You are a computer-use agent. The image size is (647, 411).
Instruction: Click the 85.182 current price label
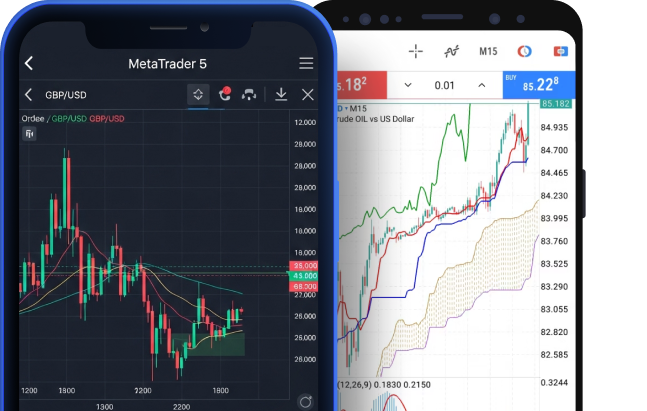(556, 104)
